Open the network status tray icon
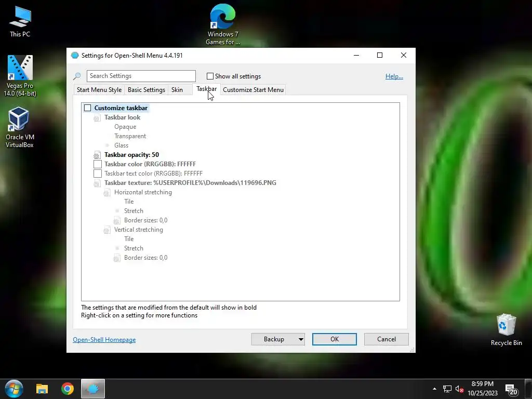This screenshot has height=399, width=532. (447, 389)
